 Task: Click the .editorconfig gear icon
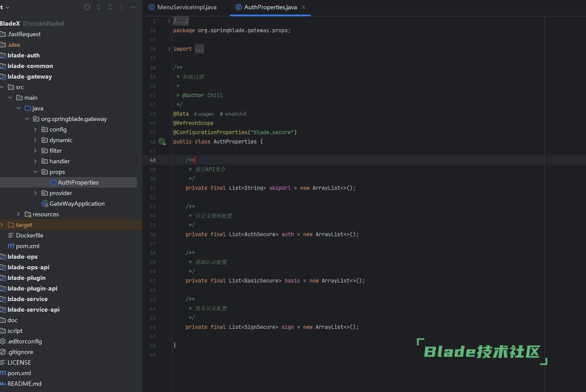pyautogui.click(x=3, y=341)
